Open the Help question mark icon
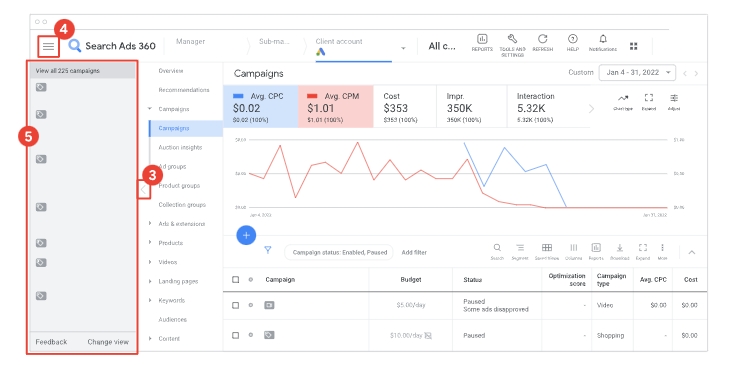 tap(573, 39)
